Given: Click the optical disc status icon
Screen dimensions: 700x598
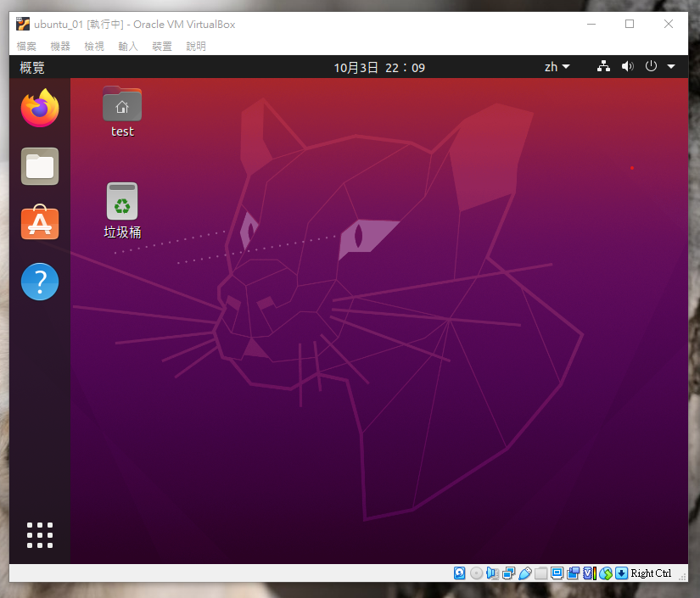Looking at the screenshot, I should (476, 573).
